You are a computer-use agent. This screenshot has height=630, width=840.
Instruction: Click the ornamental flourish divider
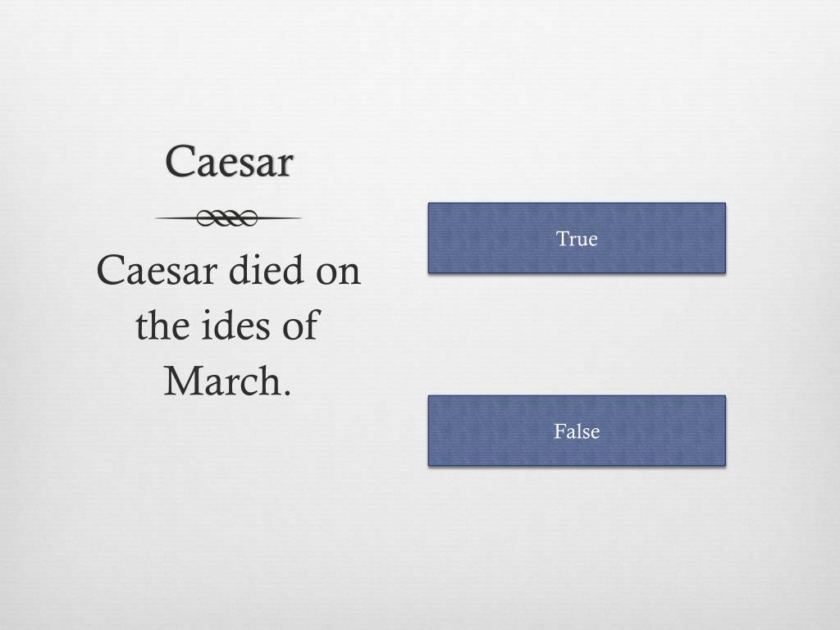point(228,218)
